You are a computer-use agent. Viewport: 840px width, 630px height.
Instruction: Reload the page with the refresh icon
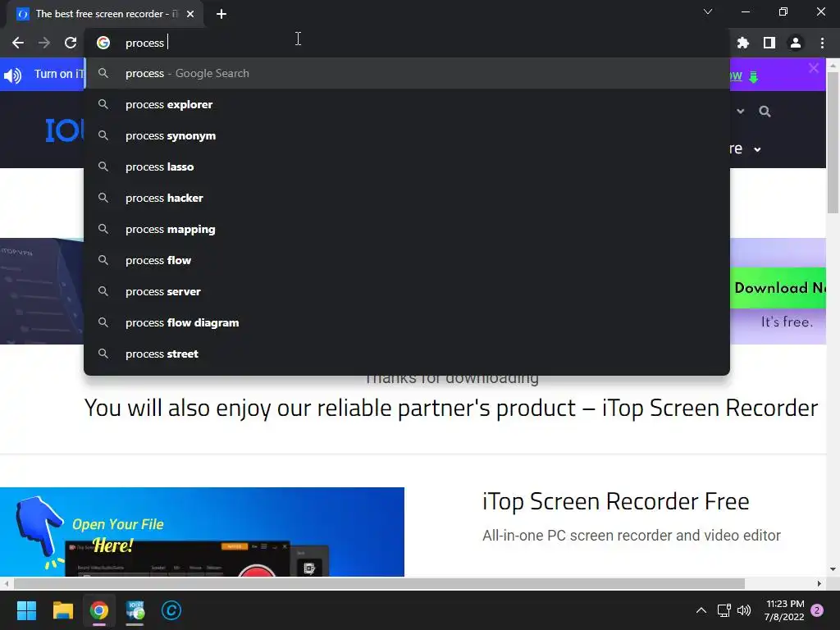[x=71, y=43]
